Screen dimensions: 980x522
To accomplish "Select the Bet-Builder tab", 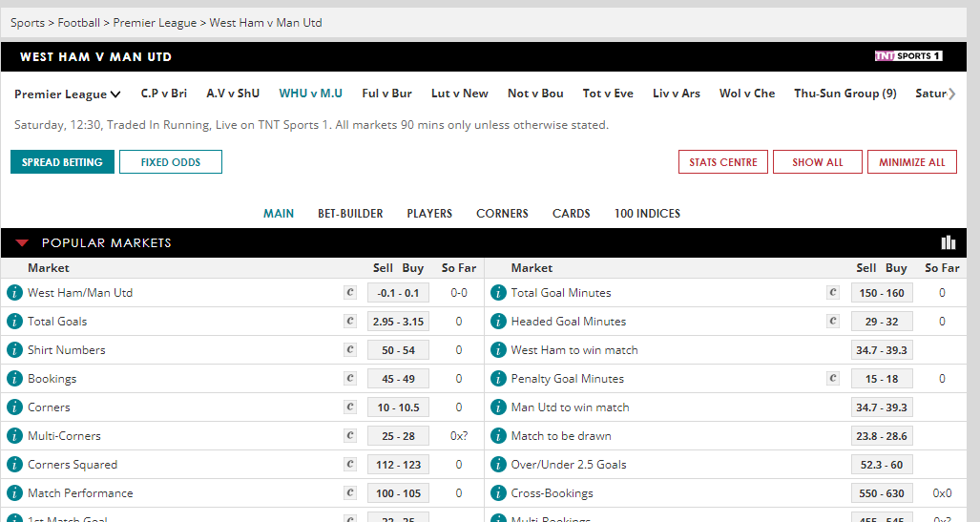I will [x=350, y=213].
